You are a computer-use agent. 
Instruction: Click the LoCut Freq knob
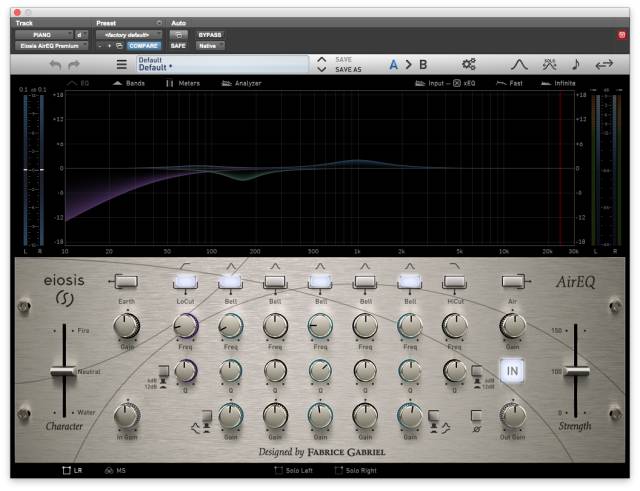coord(186,326)
